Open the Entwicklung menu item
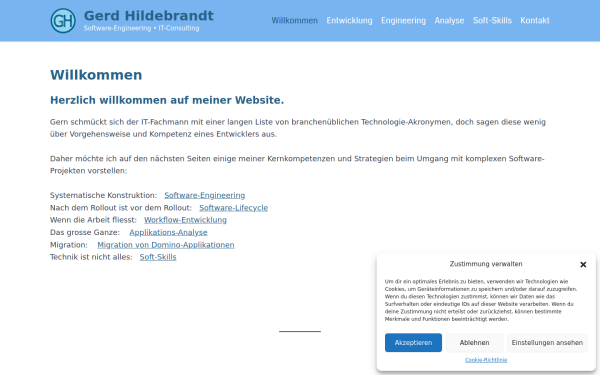The width and height of the screenshot is (600, 375). pyautogui.click(x=349, y=21)
